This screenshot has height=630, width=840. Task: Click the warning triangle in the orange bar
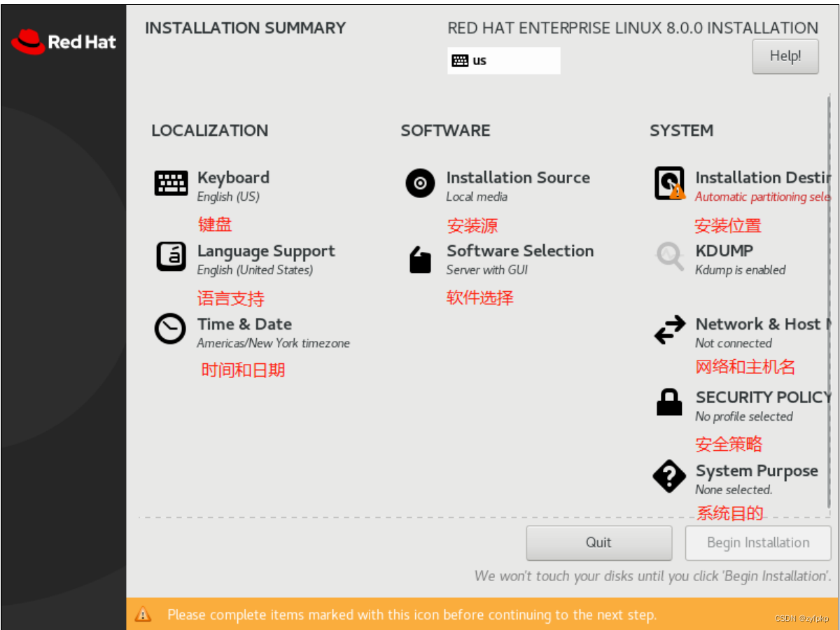pos(143,615)
